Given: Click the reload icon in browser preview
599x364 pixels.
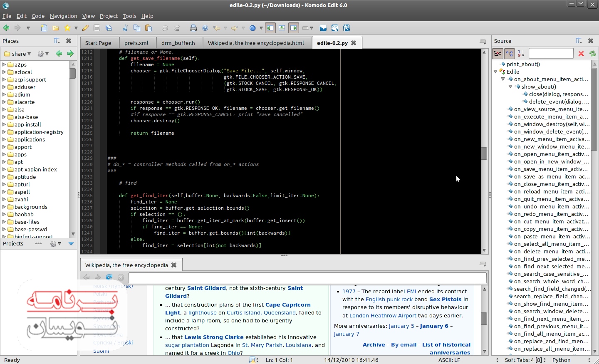Looking at the screenshot, I should [x=109, y=277].
